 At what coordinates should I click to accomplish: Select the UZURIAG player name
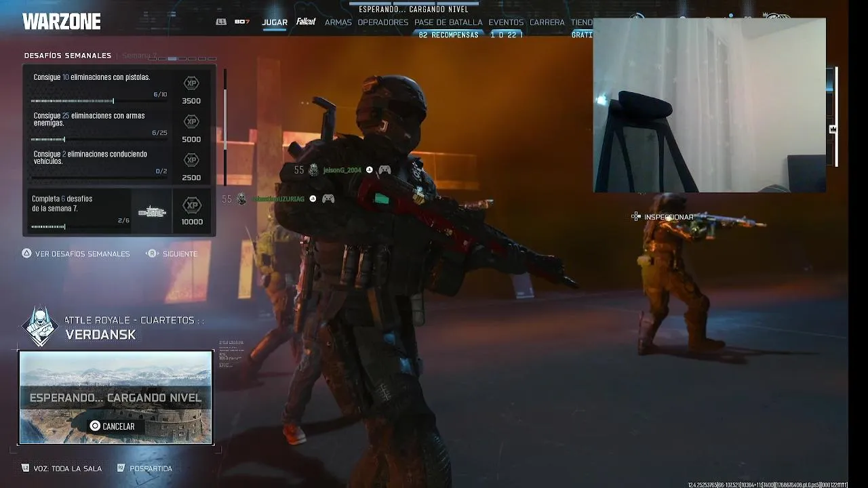(277, 199)
